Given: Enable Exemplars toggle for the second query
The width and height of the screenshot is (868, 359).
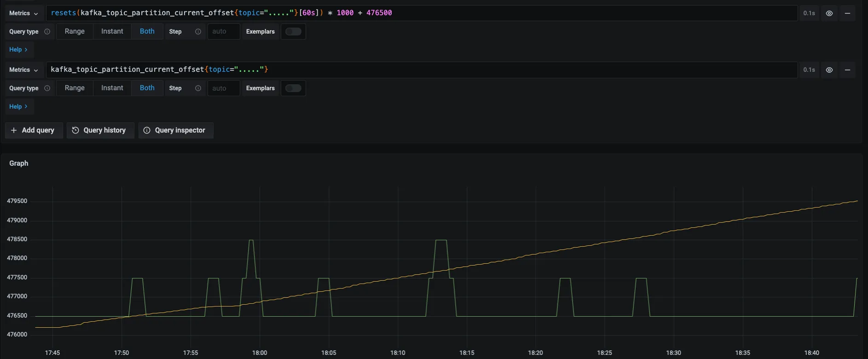Looking at the screenshot, I should point(293,88).
